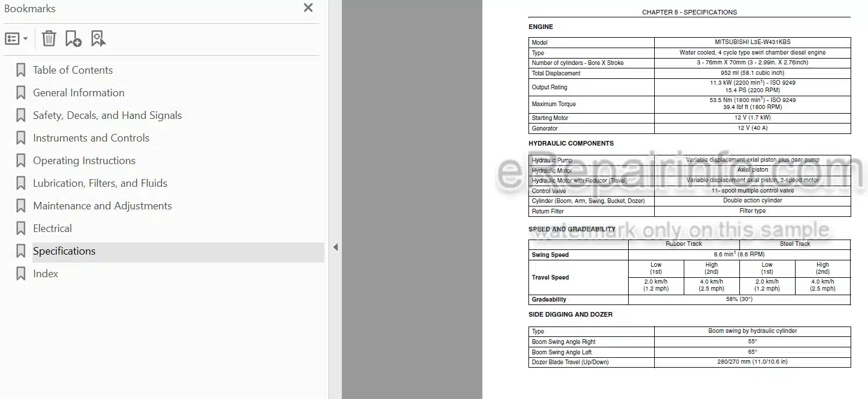
Task: Click the bookmark icon beside Table of Contents
Action: pyautogui.click(x=21, y=70)
